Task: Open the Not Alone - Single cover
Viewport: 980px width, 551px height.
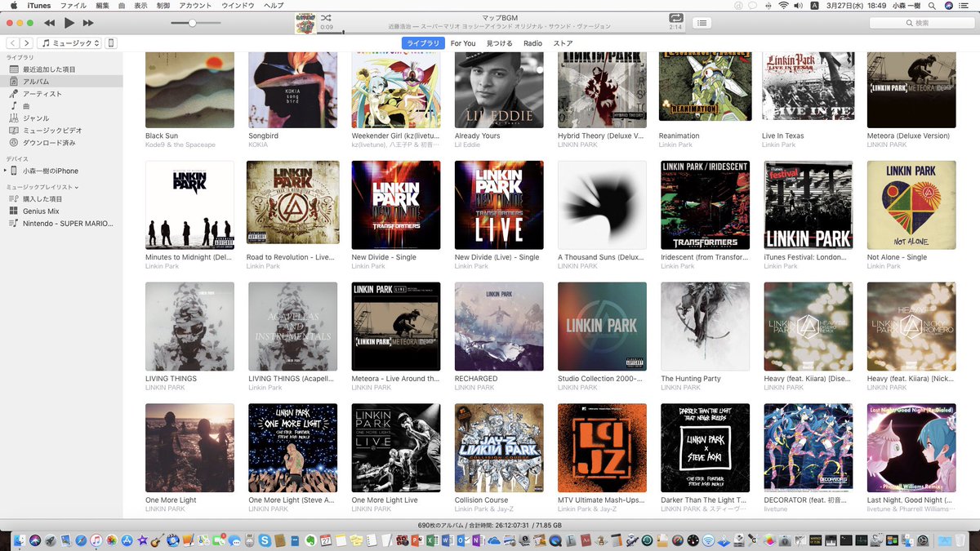Action: [x=911, y=205]
